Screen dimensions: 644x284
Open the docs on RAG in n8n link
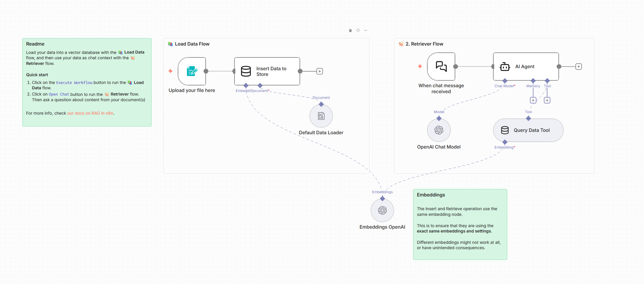click(90, 113)
